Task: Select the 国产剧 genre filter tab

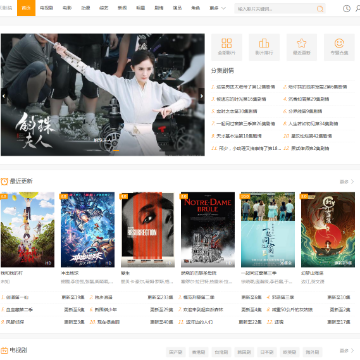Action: coord(175,352)
